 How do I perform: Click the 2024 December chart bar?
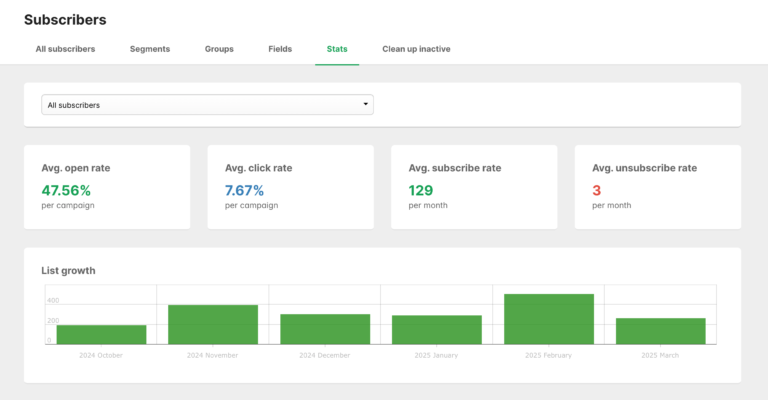tap(325, 329)
